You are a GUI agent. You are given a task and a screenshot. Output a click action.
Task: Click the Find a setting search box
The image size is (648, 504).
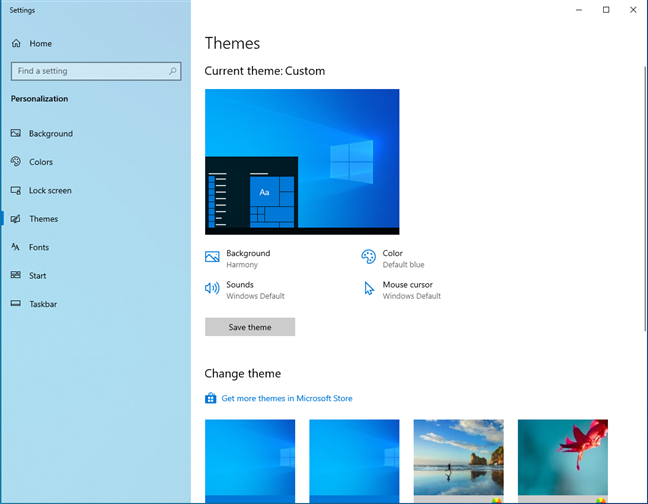tap(96, 71)
